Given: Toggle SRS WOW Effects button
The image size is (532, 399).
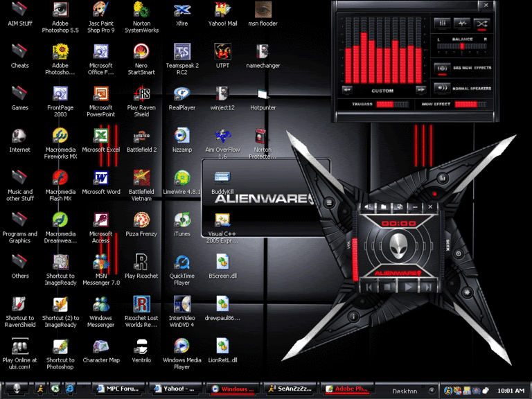Looking at the screenshot, I should pyautogui.click(x=442, y=68).
